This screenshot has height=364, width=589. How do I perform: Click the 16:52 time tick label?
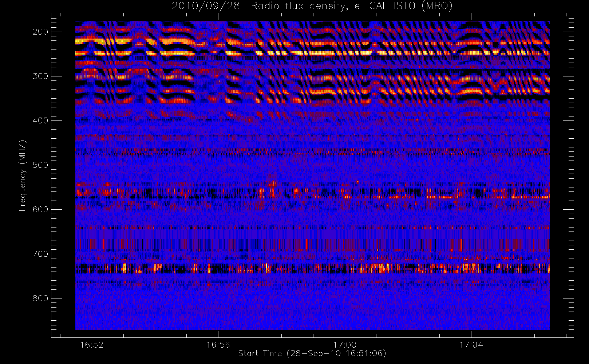[x=92, y=345]
